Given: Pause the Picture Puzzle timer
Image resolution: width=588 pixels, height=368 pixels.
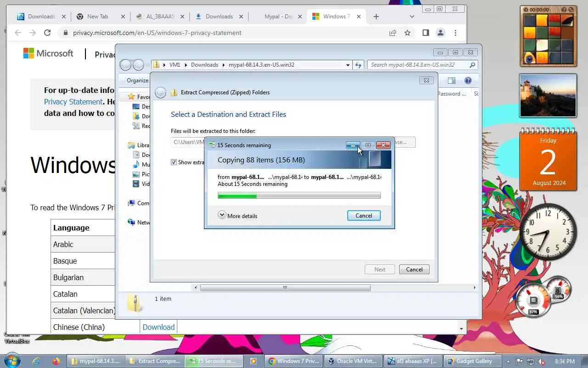Looking at the screenshot, I should tap(526, 9).
